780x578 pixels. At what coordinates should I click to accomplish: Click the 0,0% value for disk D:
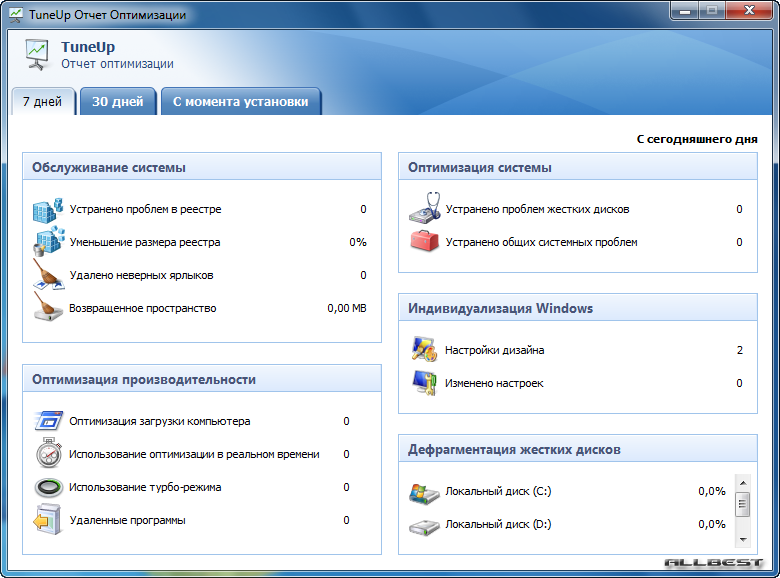[712, 524]
